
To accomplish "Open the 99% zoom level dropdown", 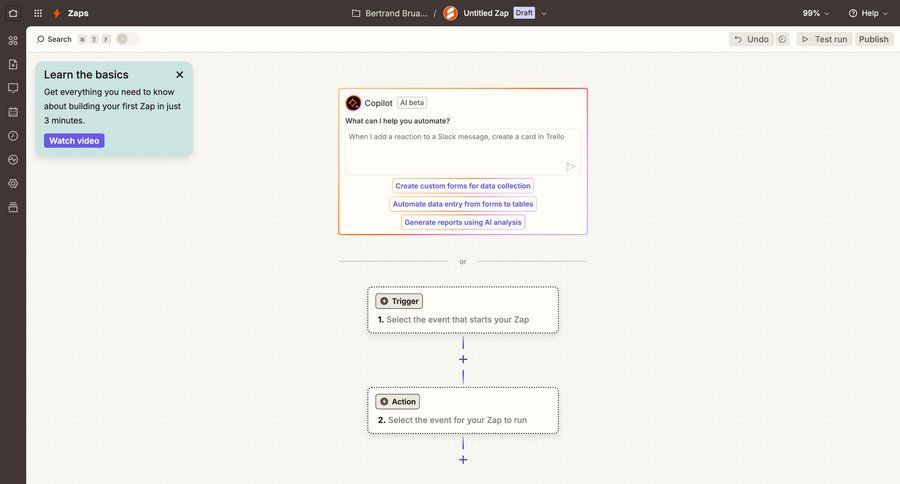I will 816,13.
